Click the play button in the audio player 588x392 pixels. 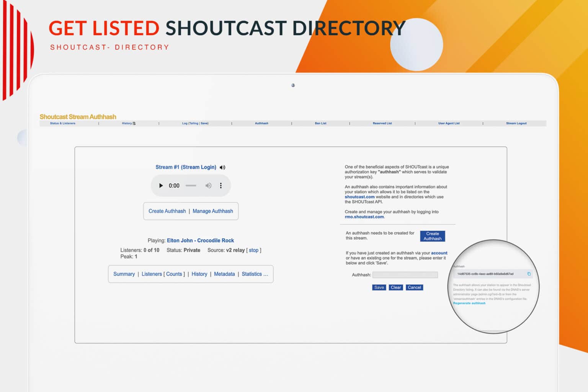coord(161,185)
